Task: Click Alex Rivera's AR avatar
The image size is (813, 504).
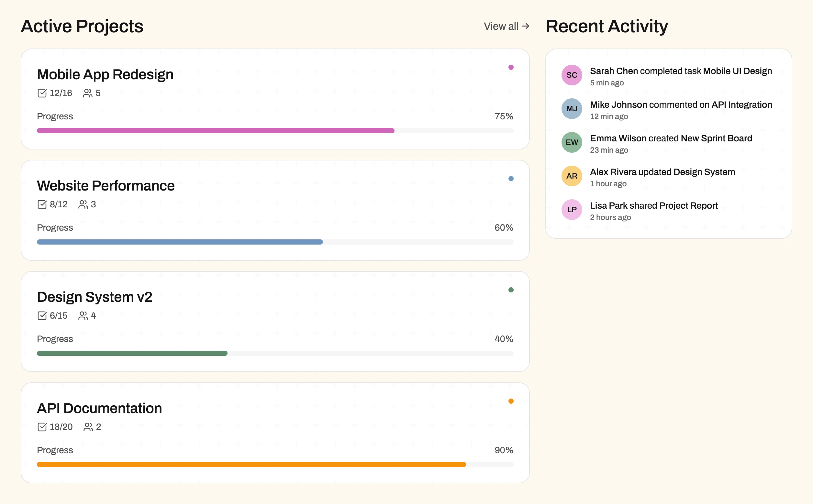Action: point(572,176)
